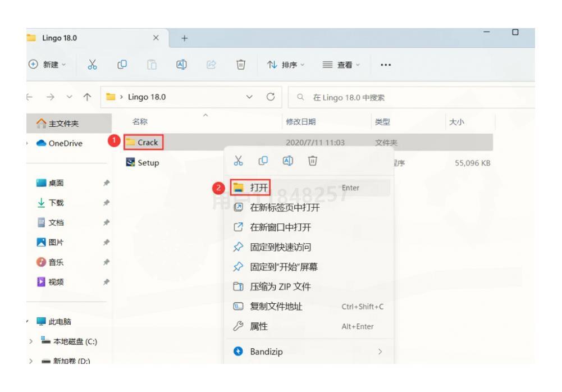Expand the address bar history dropdown
Screen dimensions: 562x392
click(249, 97)
